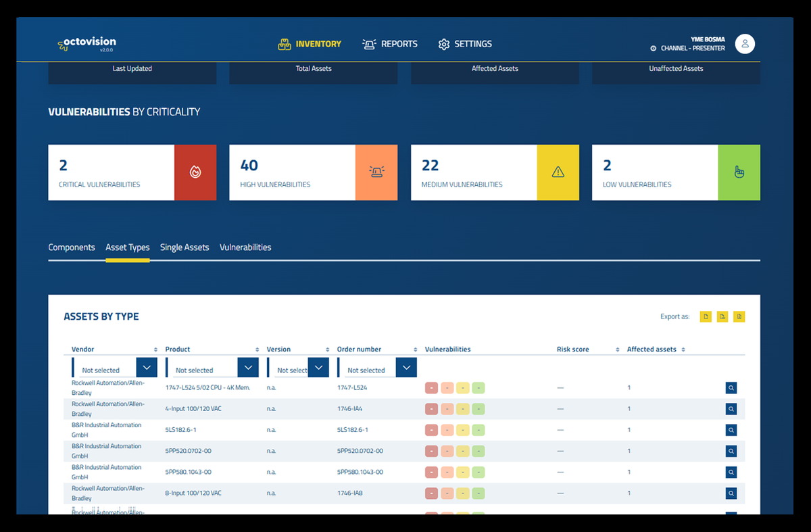Open Settings via the gear icon
The image size is (811, 532).
coord(444,43)
